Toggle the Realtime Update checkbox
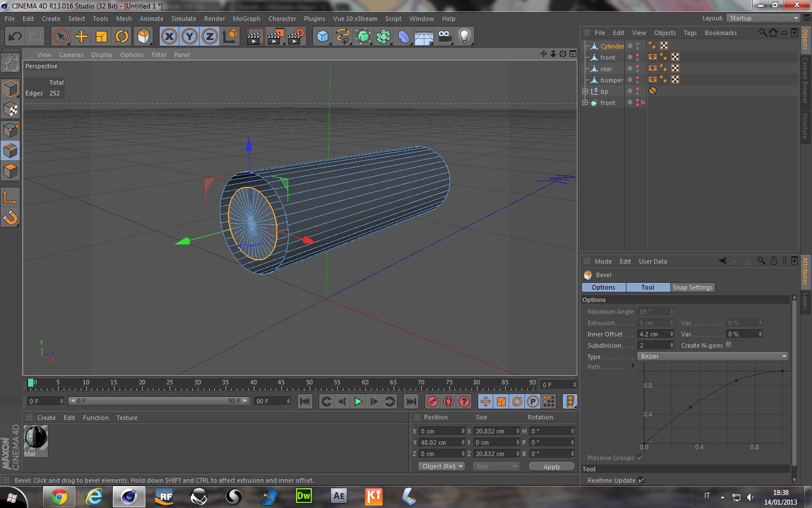Image resolution: width=812 pixels, height=508 pixels. click(641, 480)
